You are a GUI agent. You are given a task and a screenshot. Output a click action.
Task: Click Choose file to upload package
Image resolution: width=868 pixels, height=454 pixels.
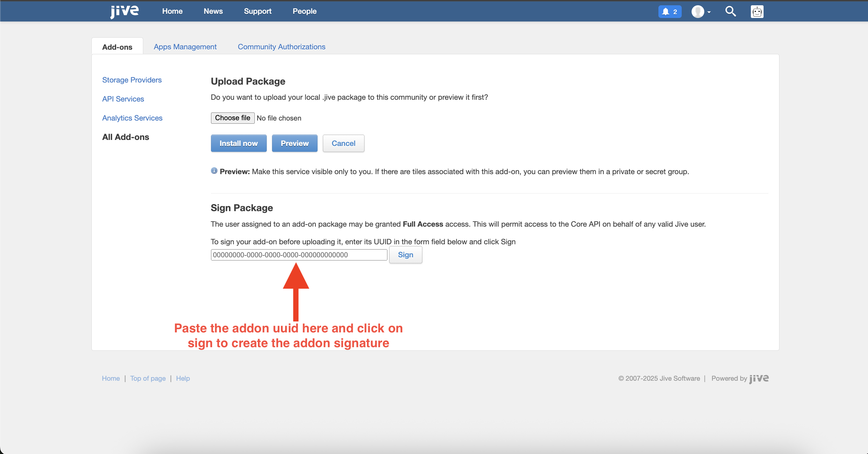[233, 118]
